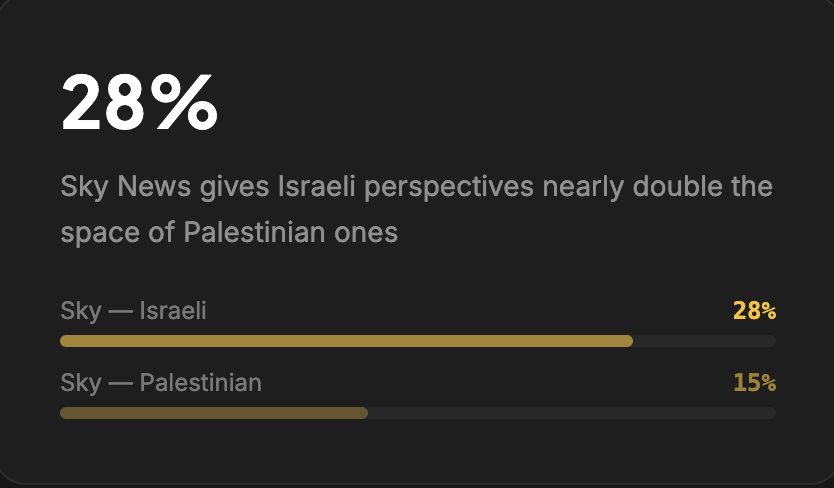This screenshot has width=834, height=488.
Task: Click the right tip of the Palestinian bar's fill
Action: 364,413
